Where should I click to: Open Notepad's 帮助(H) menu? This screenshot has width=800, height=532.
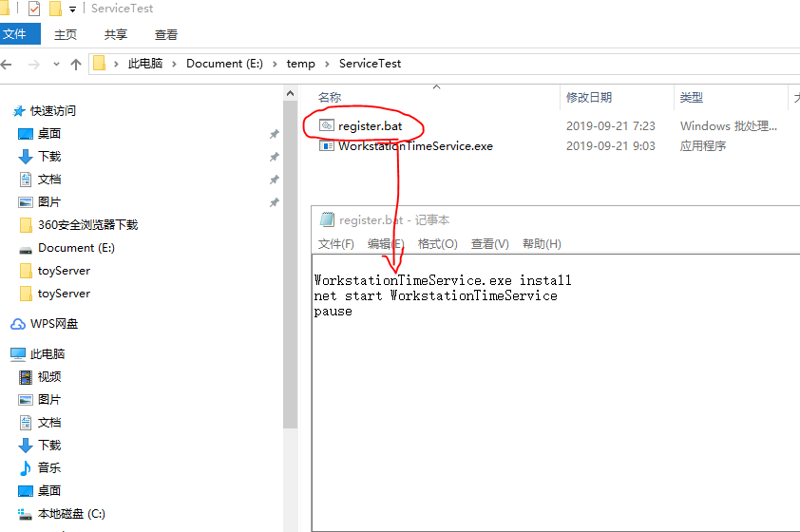(x=542, y=244)
